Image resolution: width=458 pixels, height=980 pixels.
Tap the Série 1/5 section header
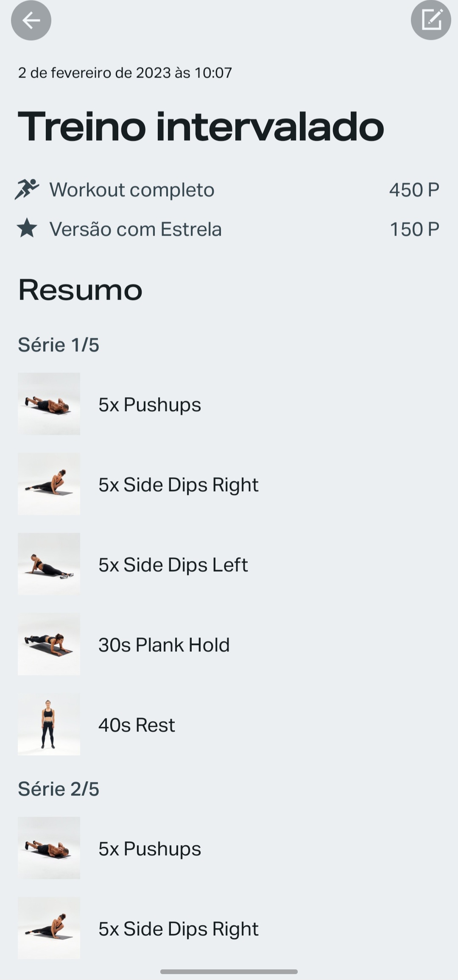[x=59, y=345]
